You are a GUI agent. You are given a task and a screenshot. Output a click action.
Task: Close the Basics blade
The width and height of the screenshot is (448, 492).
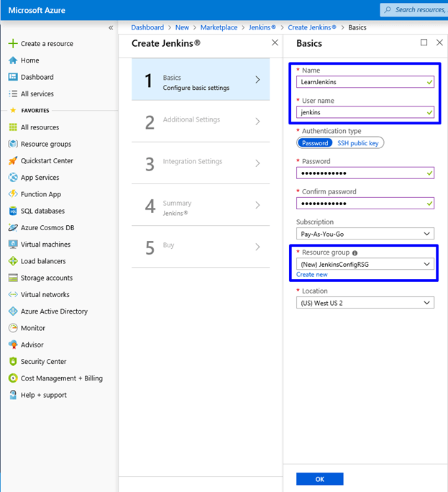pyautogui.click(x=439, y=42)
